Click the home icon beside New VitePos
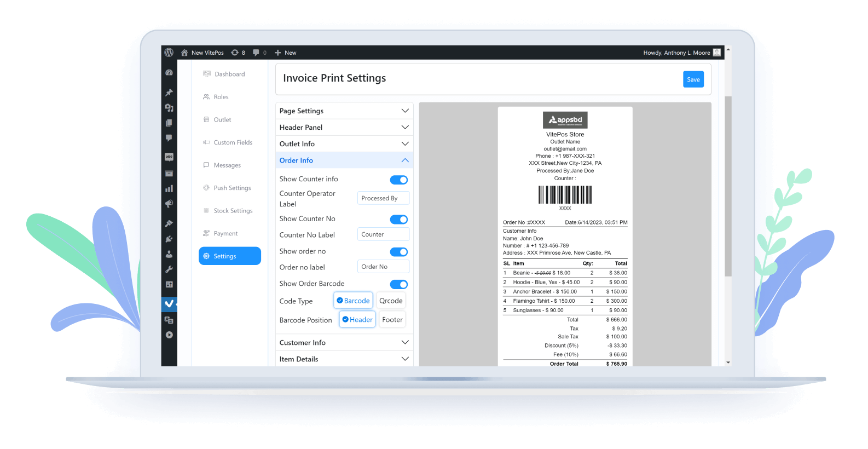The image size is (868, 449). [184, 53]
